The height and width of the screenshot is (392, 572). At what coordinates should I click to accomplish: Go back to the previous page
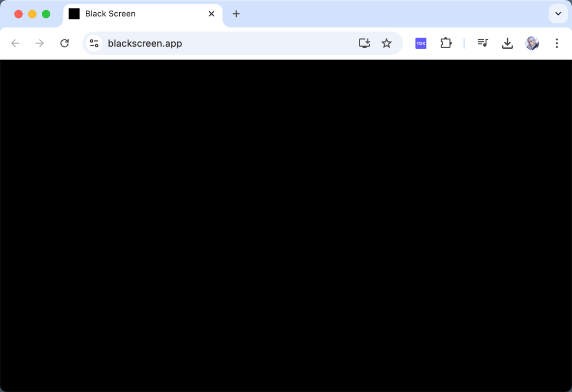point(15,43)
